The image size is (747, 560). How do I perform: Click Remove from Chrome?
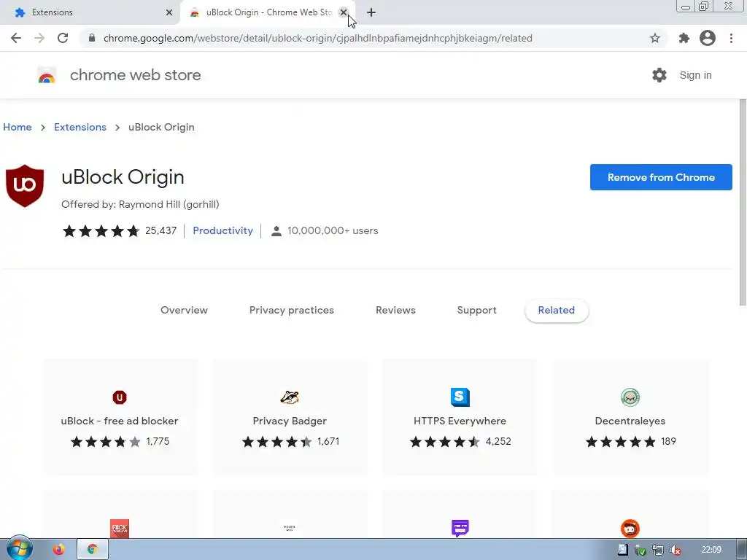coord(661,177)
